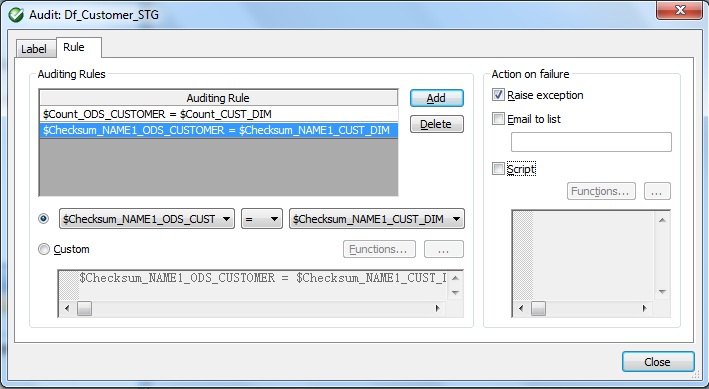Enable the Script checkbox

[498, 169]
